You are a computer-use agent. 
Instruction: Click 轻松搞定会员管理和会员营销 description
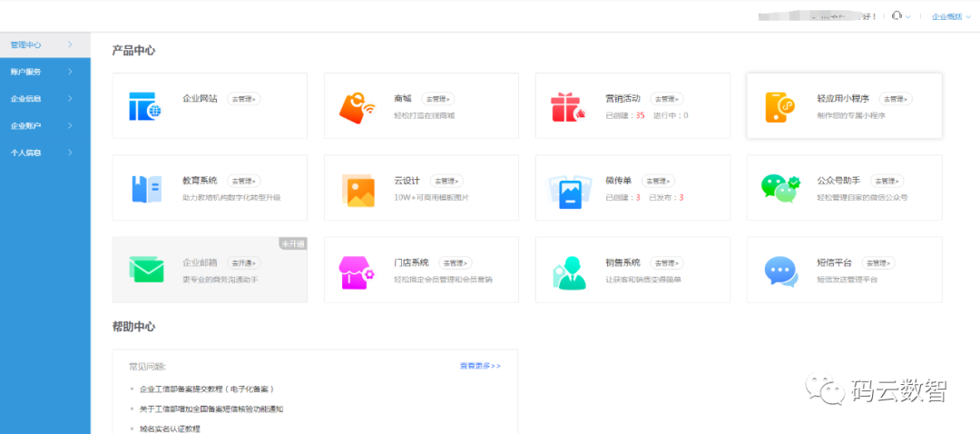tap(443, 280)
